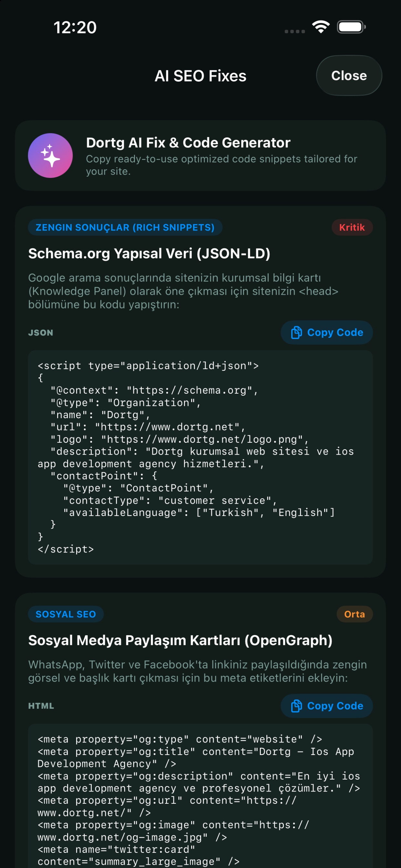Tap the WhatsApp, Twitter ve Facebook description paragraph
Screen dimensions: 401x868
tap(198, 671)
